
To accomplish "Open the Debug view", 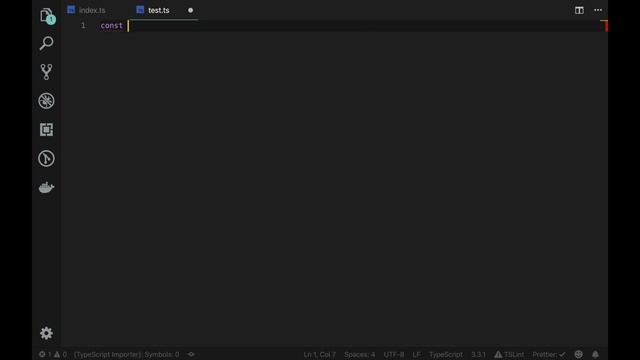I will click(x=46, y=101).
